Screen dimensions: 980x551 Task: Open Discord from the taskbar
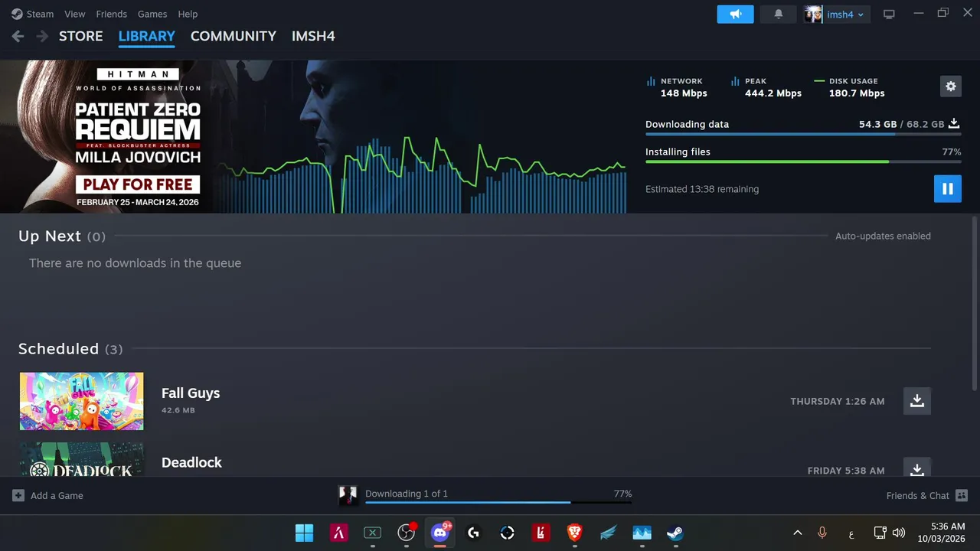pos(440,533)
